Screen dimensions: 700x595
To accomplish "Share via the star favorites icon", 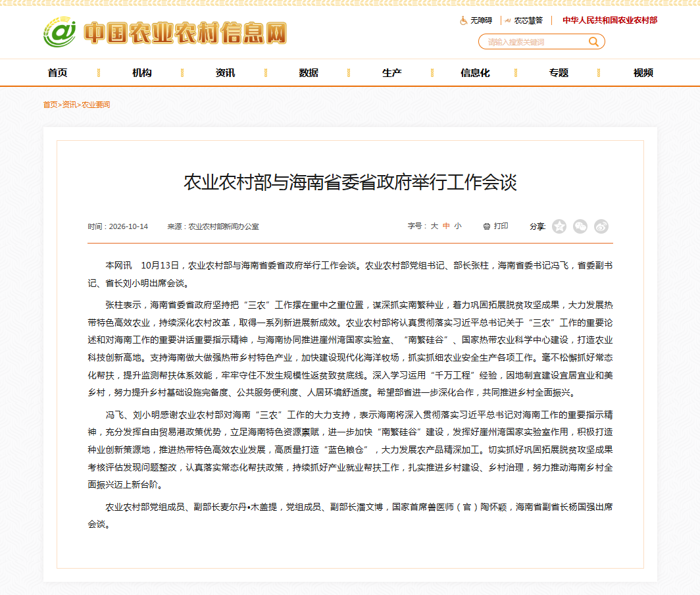I will [x=559, y=226].
